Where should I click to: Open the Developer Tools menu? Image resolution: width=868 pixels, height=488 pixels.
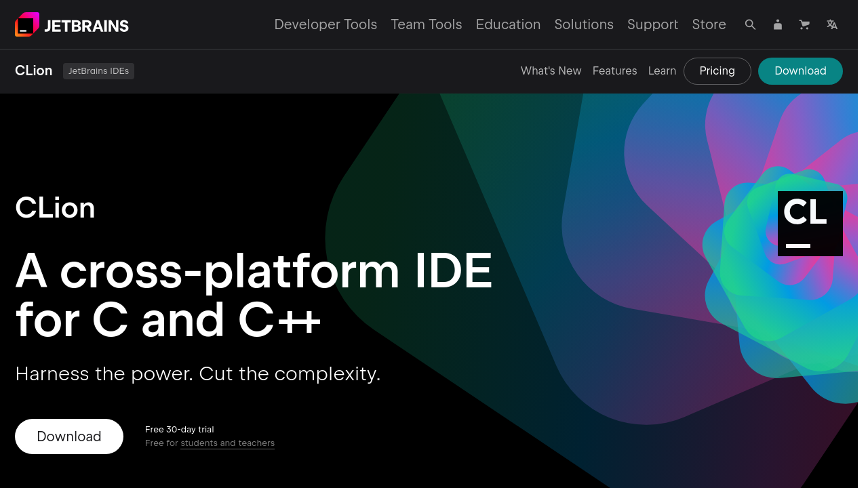click(x=325, y=24)
